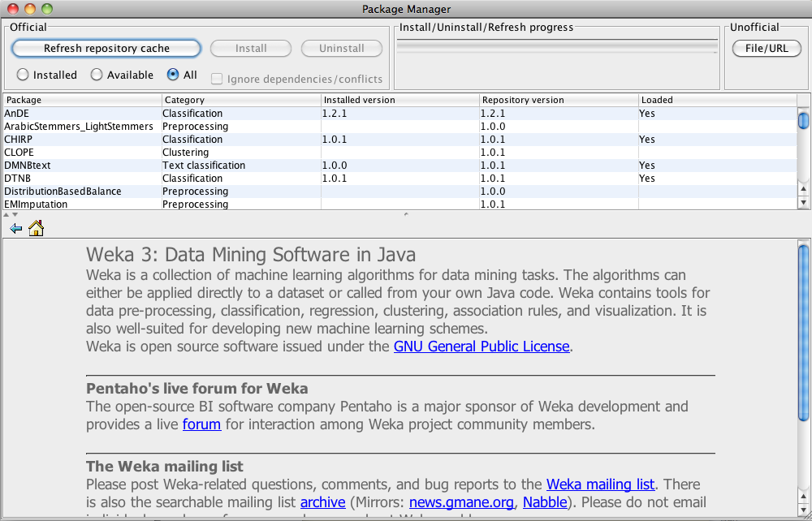
Task: Select the CHIRP package row
Action: [400, 139]
